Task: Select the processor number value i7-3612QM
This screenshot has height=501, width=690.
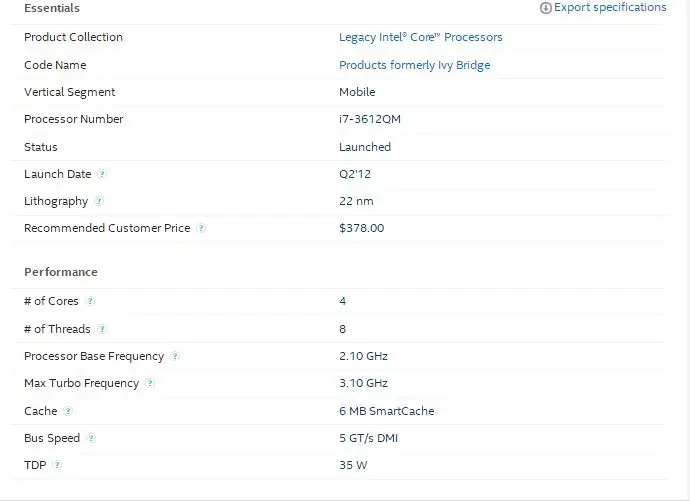Action: click(x=370, y=119)
